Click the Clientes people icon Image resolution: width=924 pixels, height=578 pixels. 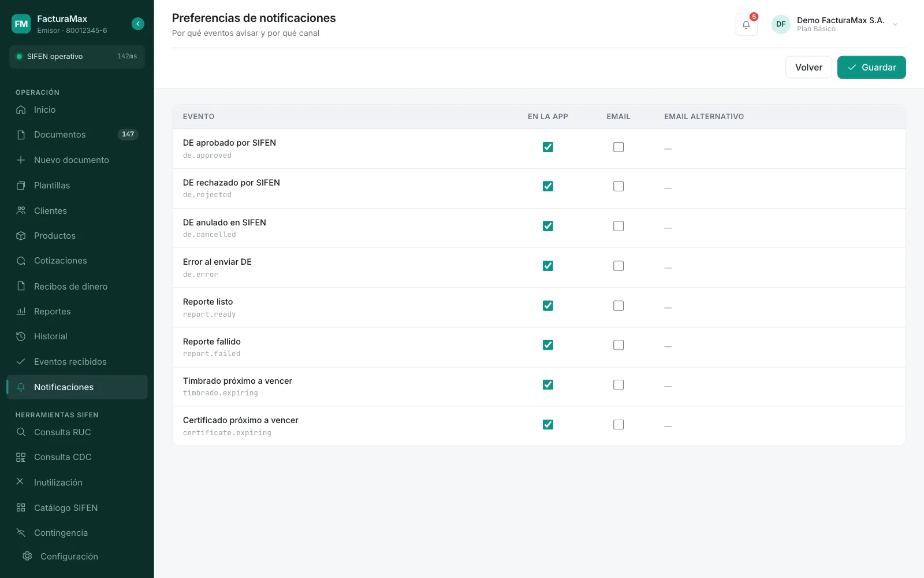[21, 211]
